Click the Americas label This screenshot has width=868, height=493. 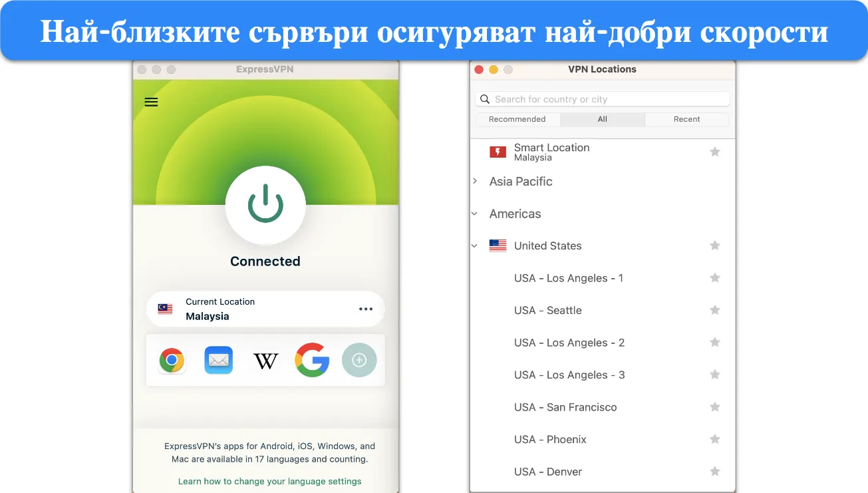tap(515, 214)
